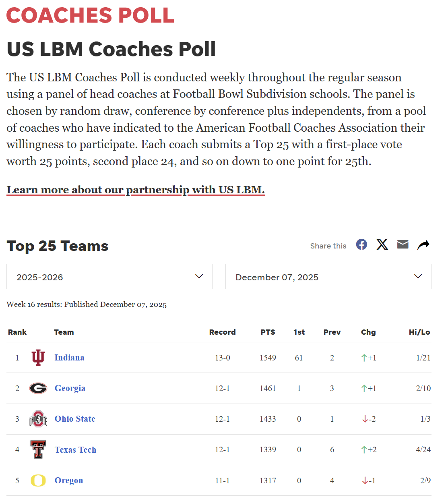Share poll on Facebook icon
Viewport: 448px width, 497px height.
[361, 244]
